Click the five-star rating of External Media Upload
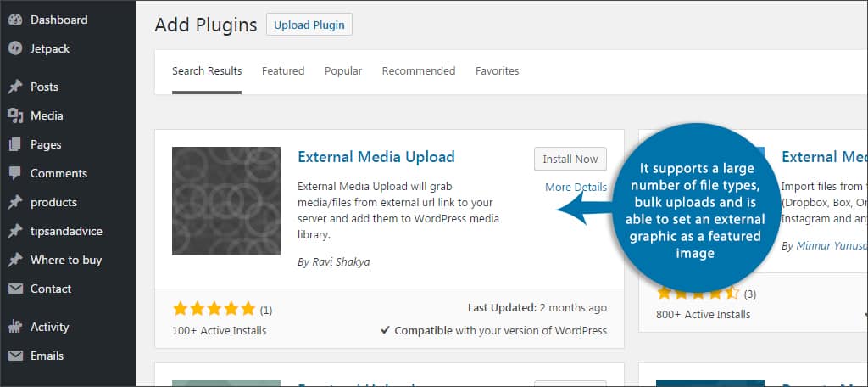This screenshot has height=387, width=868. coord(214,309)
